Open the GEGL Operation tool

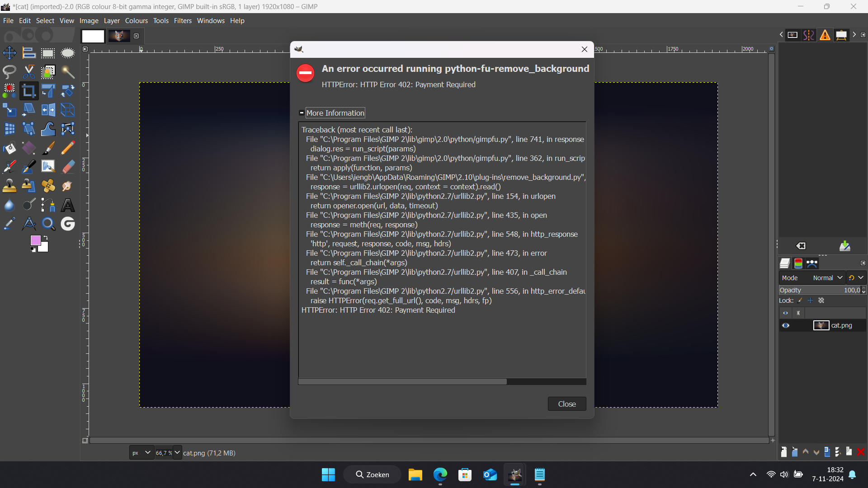(68, 224)
